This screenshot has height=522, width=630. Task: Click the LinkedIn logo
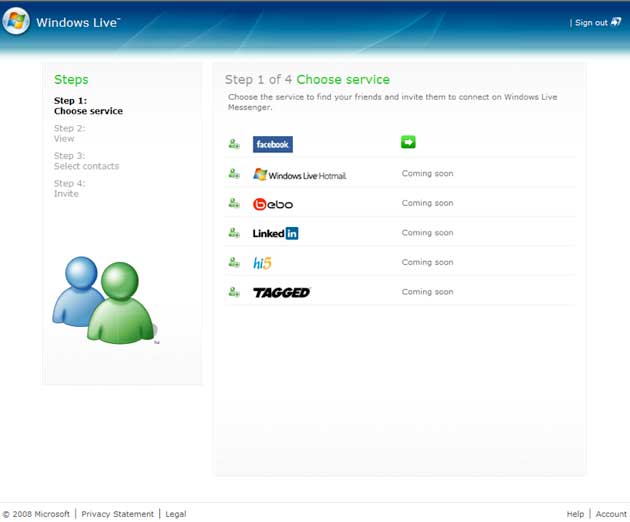tap(276, 233)
